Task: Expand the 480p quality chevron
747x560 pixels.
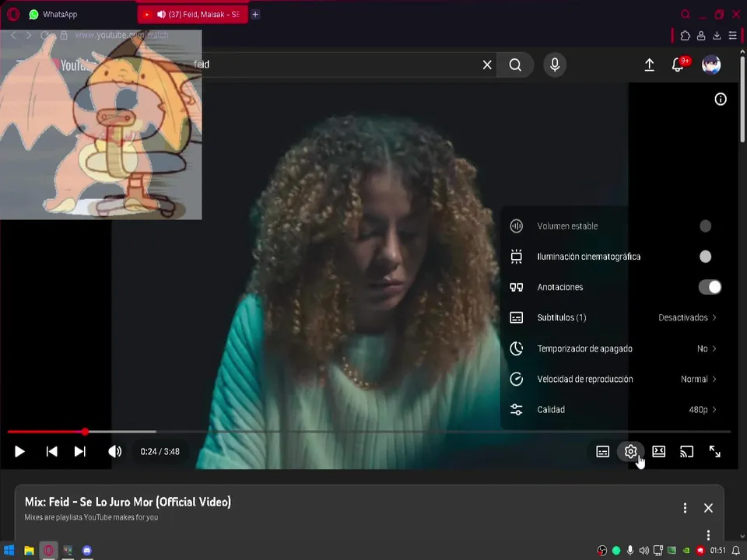Action: [x=714, y=410]
